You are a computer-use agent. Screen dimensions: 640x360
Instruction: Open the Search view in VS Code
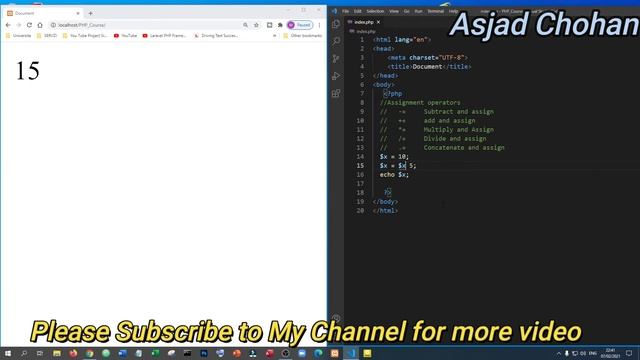pos(336,41)
